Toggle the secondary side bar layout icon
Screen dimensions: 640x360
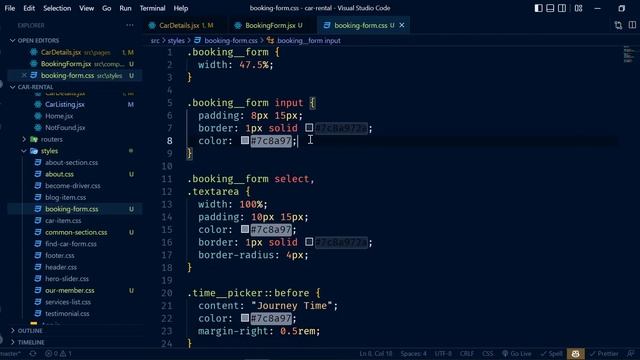[562, 8]
